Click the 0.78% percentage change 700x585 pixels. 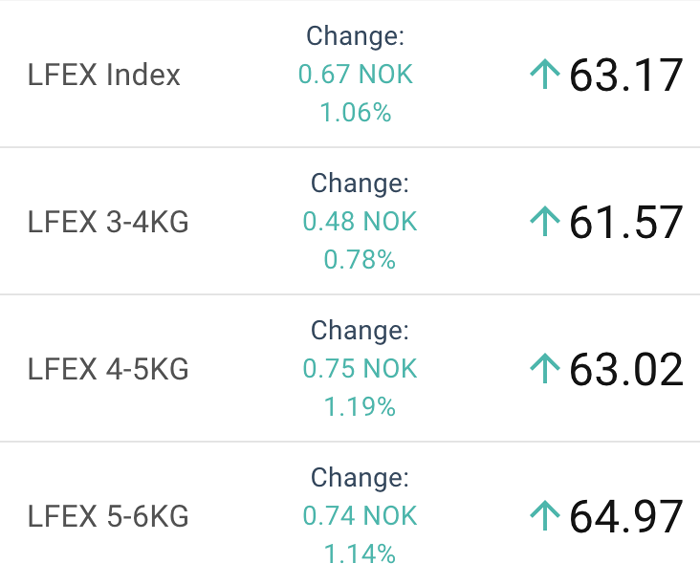(360, 260)
